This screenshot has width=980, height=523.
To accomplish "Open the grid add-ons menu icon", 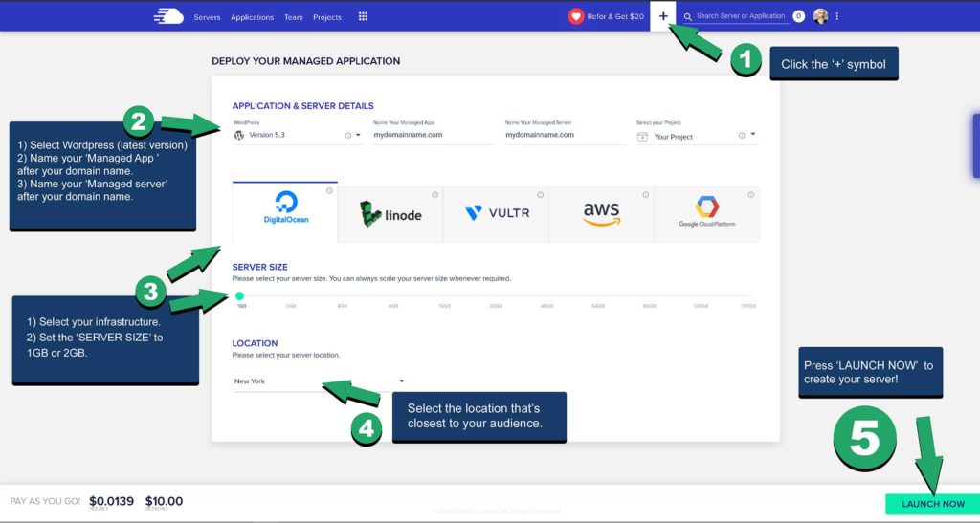I will (363, 17).
